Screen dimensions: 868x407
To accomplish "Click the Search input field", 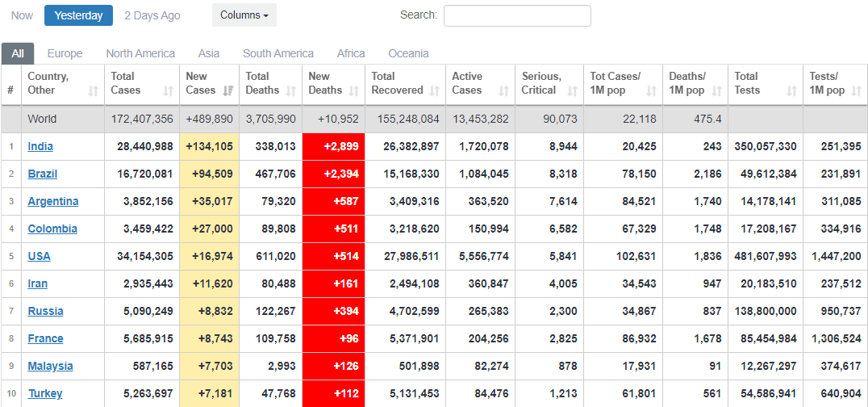I will [516, 15].
